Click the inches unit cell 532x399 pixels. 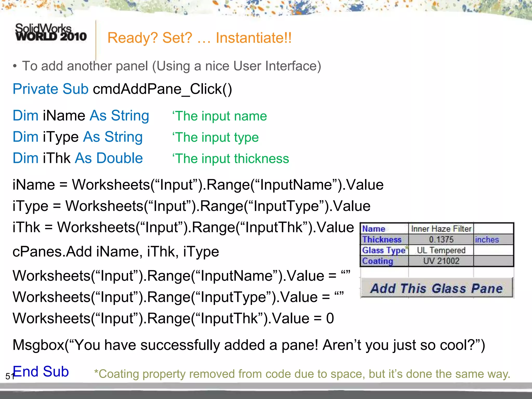487,240
